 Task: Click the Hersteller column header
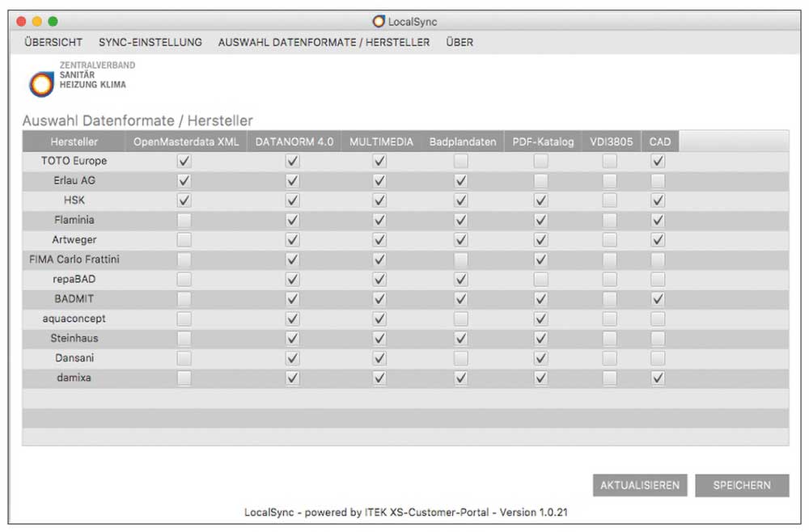pos(74,141)
